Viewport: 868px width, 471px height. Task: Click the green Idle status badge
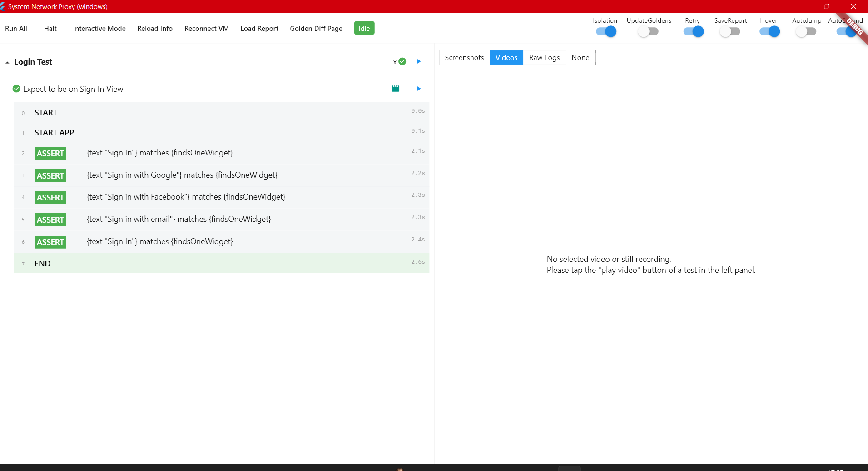pyautogui.click(x=364, y=28)
